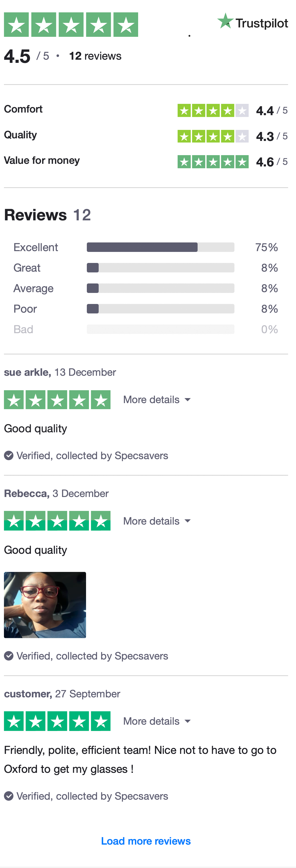
Task: Load more reviews
Action: tap(146, 841)
